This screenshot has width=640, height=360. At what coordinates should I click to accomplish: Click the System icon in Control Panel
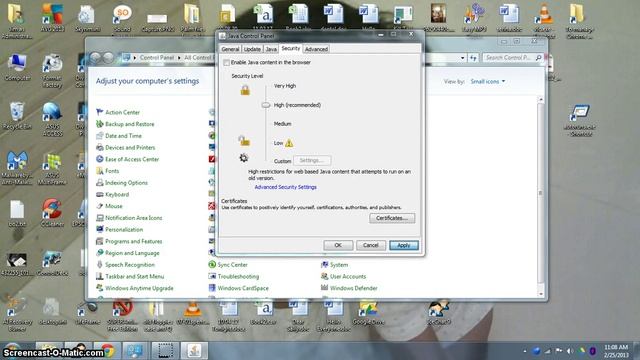(324, 265)
